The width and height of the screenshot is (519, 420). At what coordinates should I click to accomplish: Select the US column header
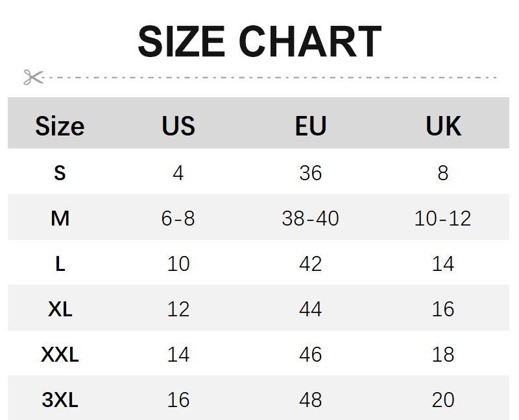[178, 126]
